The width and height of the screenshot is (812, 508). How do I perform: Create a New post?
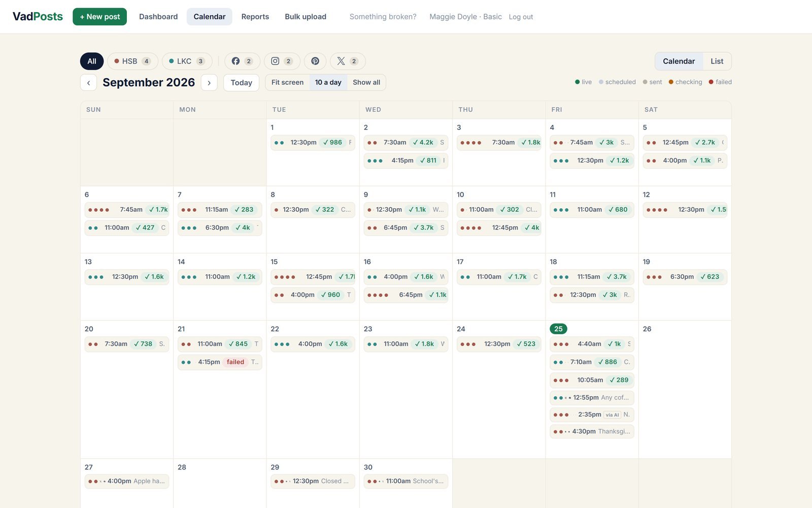pyautogui.click(x=99, y=16)
